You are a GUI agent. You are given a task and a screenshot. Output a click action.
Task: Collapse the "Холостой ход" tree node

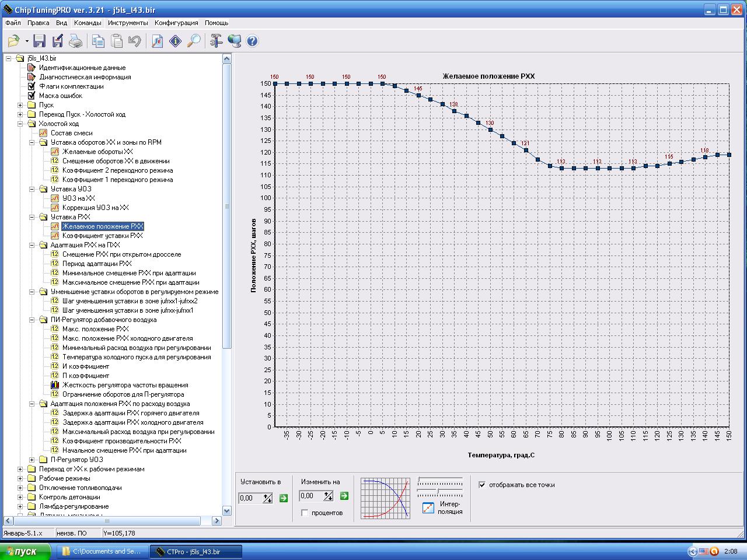tap(20, 124)
